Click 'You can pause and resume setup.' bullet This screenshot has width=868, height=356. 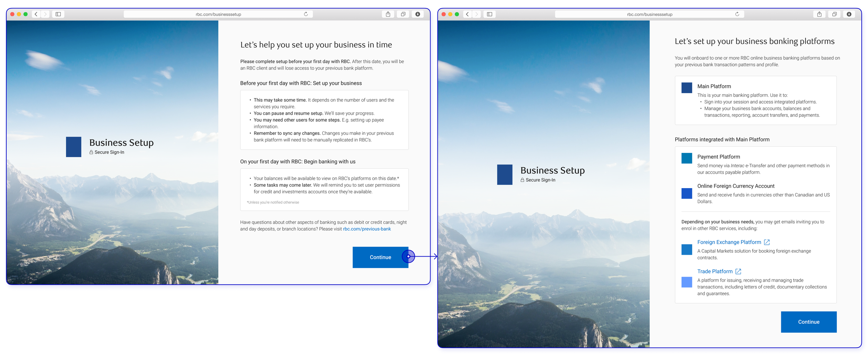pos(288,113)
